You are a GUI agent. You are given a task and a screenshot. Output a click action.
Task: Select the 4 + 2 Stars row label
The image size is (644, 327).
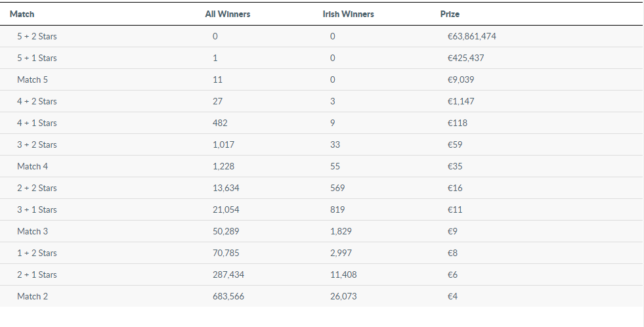click(x=37, y=101)
